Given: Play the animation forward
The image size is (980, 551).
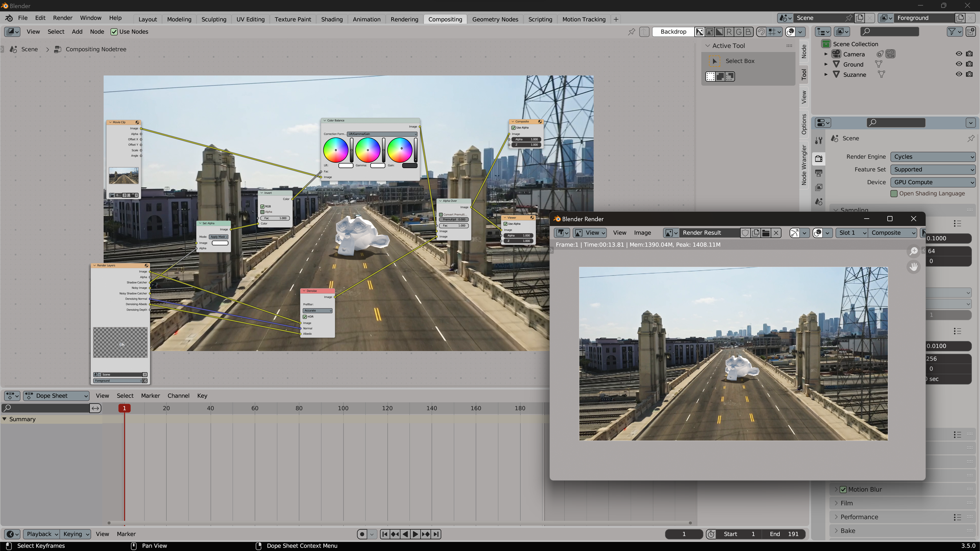Looking at the screenshot, I should tap(415, 534).
